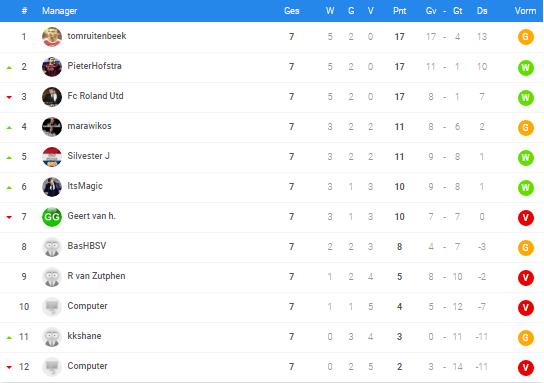Click the red V form badge for Geert van h.

click(x=526, y=218)
